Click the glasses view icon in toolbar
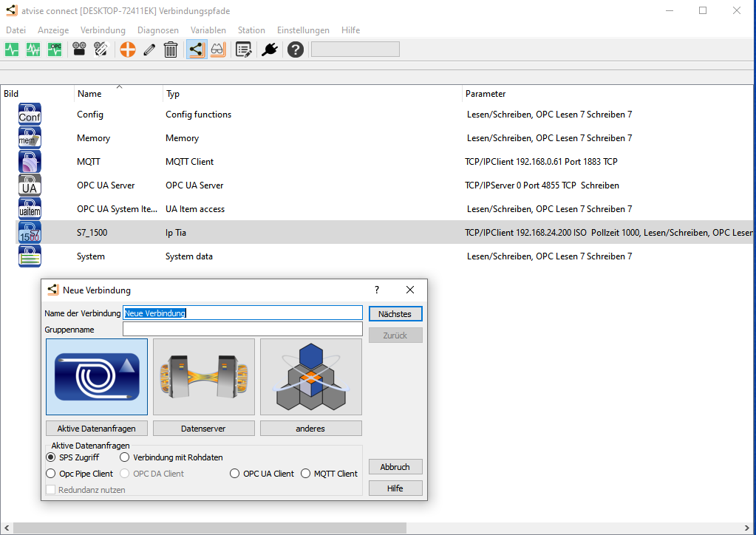The image size is (756, 535). 217,50
